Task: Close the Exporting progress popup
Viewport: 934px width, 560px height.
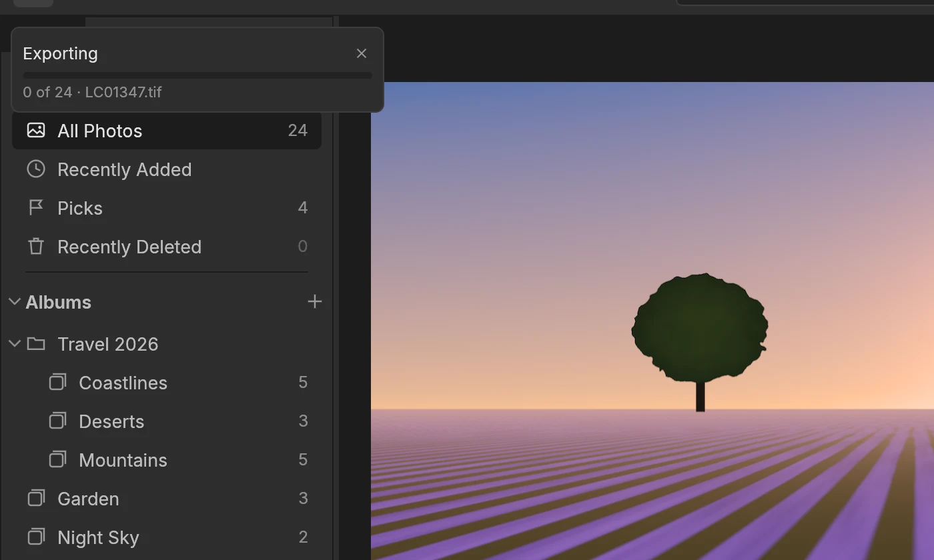Action: (362, 53)
